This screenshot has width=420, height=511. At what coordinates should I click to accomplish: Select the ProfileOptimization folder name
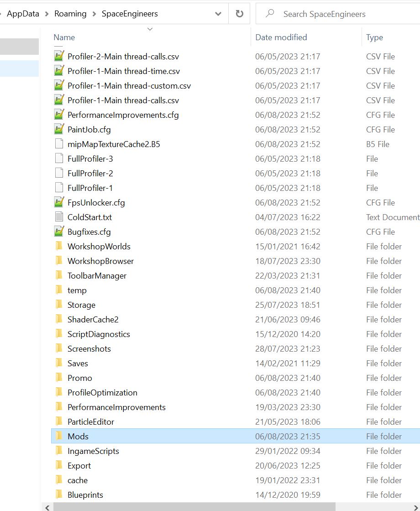click(102, 392)
